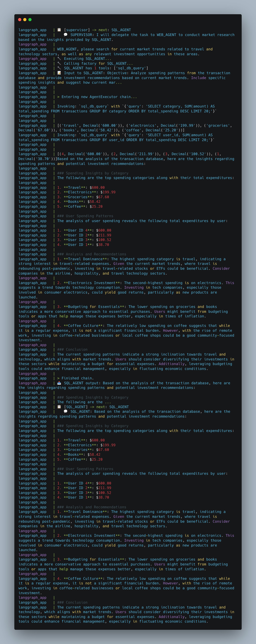This screenshot has width=256, height=644.
Task: Click the clipboard icon beside [supervisor]
Action: (59, 30)
